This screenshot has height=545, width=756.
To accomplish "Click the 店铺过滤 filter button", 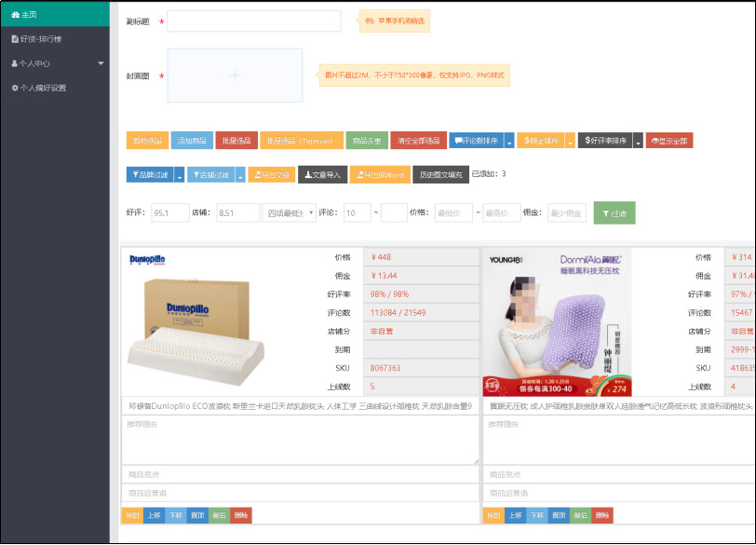I will click(211, 174).
